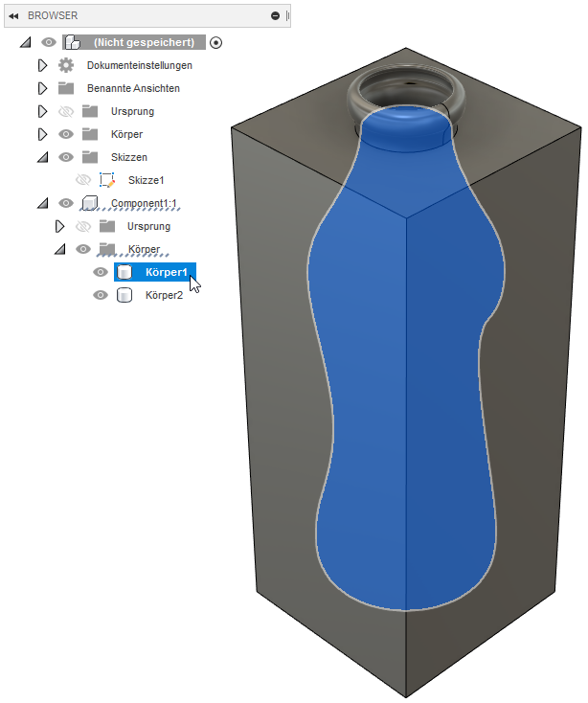The width and height of the screenshot is (588, 703).
Task: Expand Ursprung under Component1:1
Action: click(x=59, y=226)
